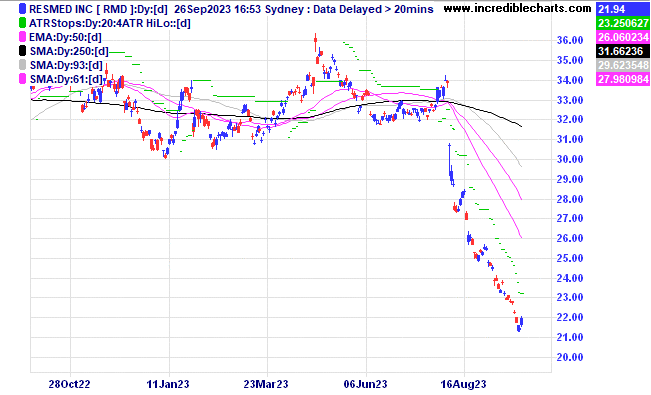Click the 36.00 price axis label
Viewport: 651px width, 395px height.
point(570,40)
